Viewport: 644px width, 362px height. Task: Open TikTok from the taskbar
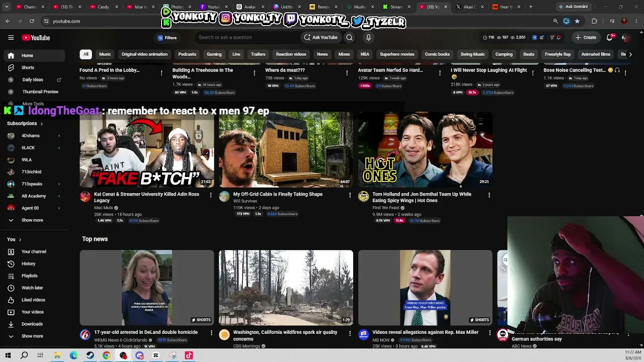click(189, 355)
